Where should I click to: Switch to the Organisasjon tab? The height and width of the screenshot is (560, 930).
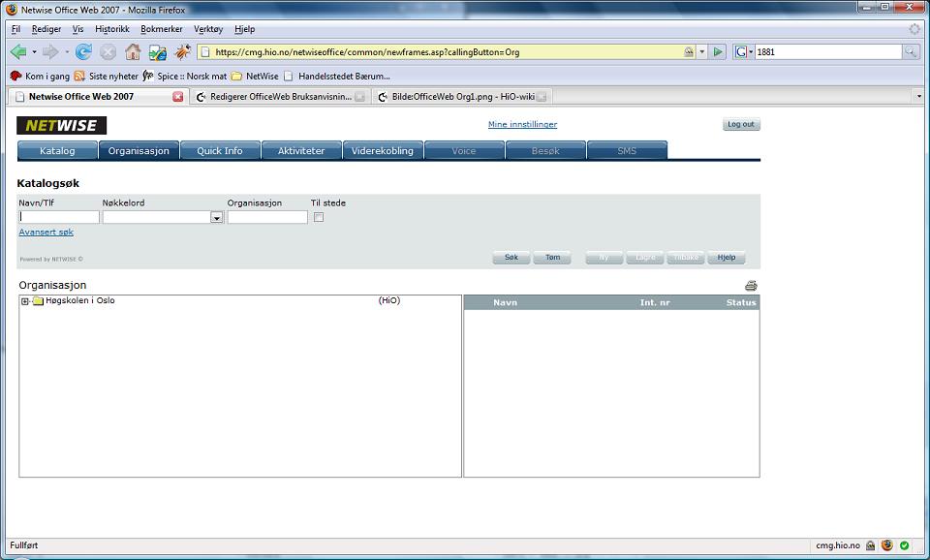tap(139, 151)
